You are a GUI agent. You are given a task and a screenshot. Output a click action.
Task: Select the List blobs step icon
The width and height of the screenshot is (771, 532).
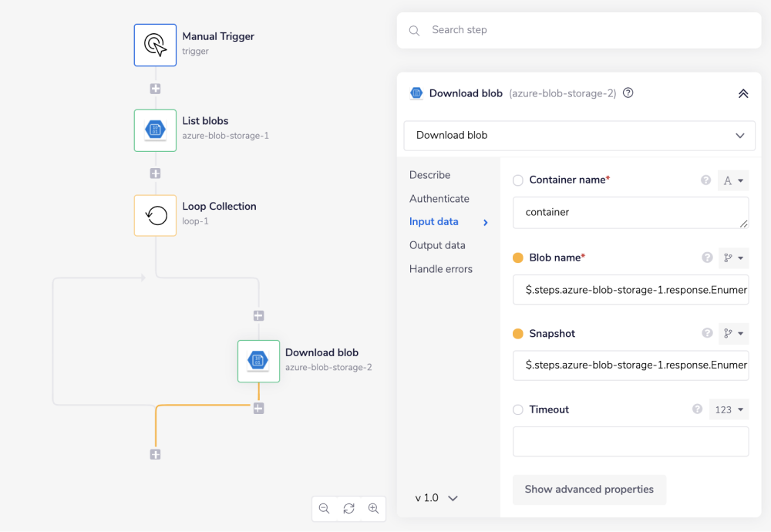pos(155,130)
